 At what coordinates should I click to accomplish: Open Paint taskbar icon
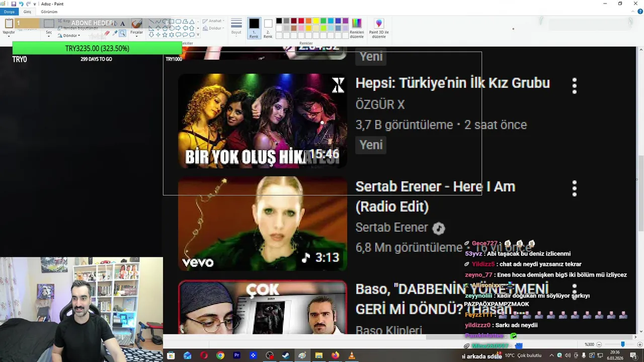[x=302, y=355]
